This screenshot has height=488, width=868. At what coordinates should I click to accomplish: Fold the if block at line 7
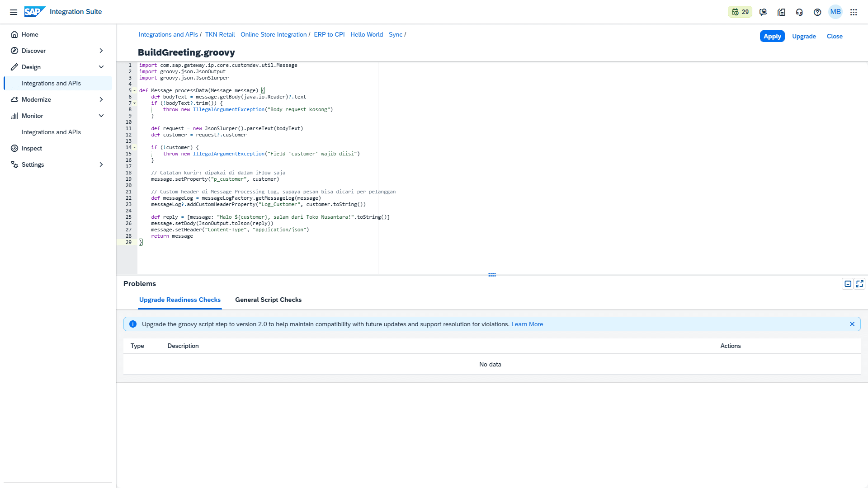point(134,103)
